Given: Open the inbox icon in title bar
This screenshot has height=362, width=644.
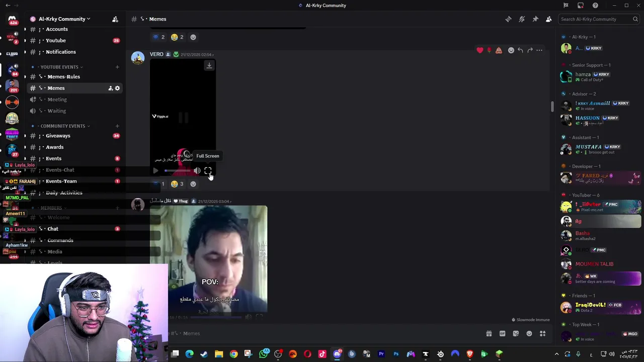Looking at the screenshot, I should coord(581,6).
